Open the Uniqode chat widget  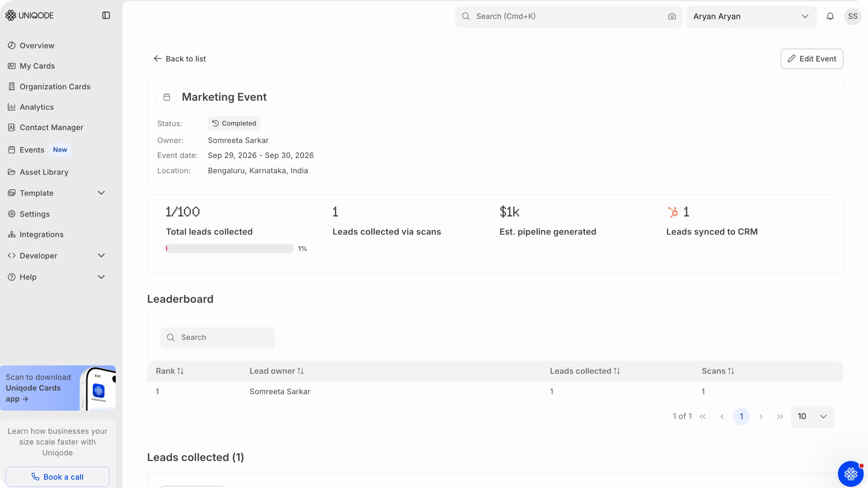point(851,474)
